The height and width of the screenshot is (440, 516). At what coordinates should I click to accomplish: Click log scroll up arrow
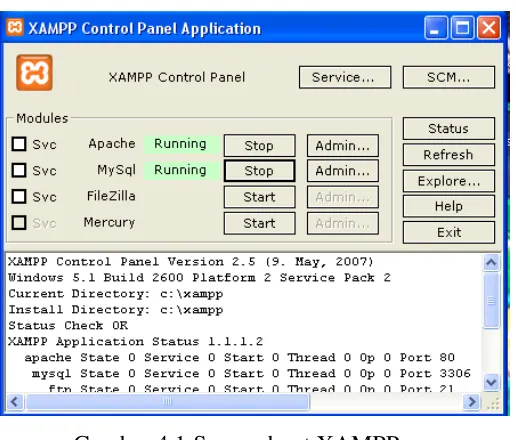[491, 263]
